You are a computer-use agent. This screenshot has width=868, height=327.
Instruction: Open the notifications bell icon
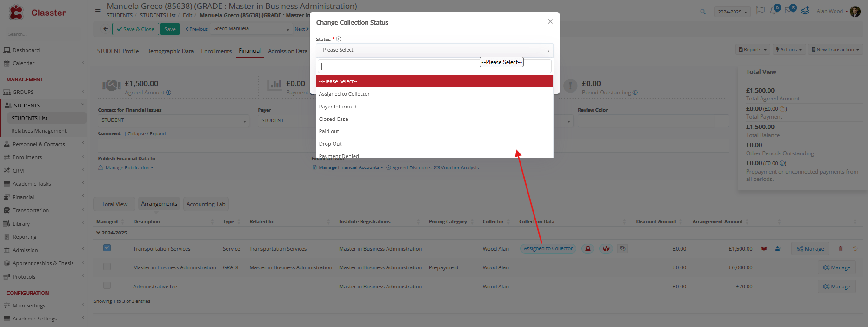[x=774, y=11]
